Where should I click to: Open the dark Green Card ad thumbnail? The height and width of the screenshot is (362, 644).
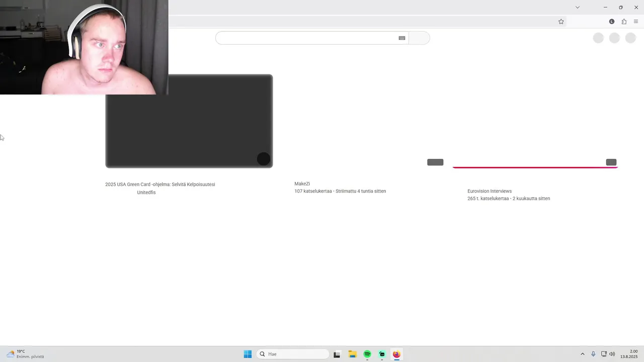[x=189, y=121]
